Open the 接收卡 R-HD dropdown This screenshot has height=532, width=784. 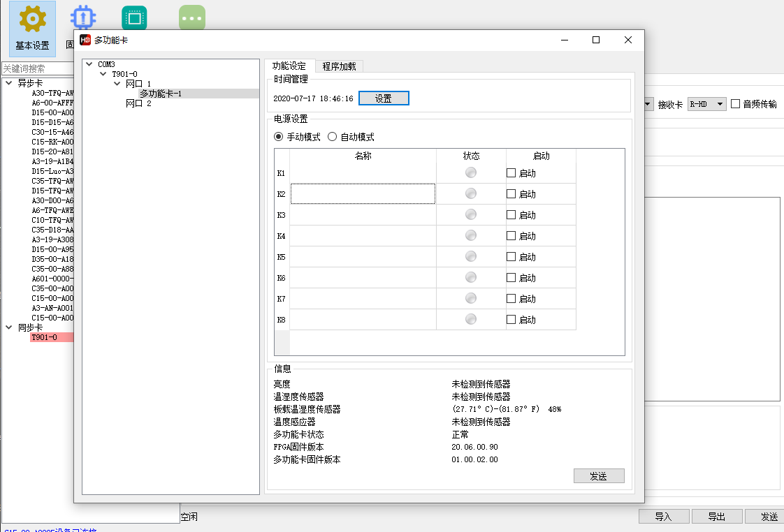coord(707,104)
